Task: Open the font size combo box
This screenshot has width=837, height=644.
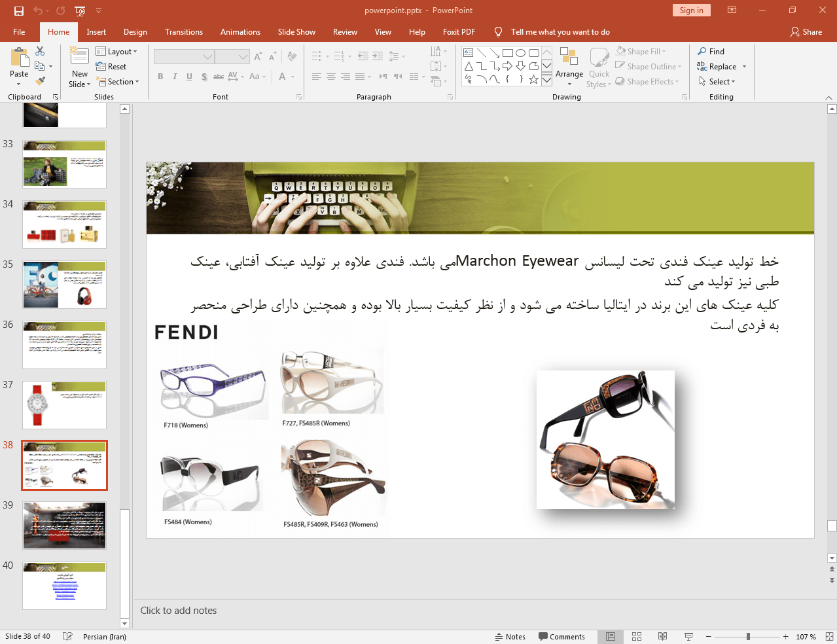Action: (232, 57)
